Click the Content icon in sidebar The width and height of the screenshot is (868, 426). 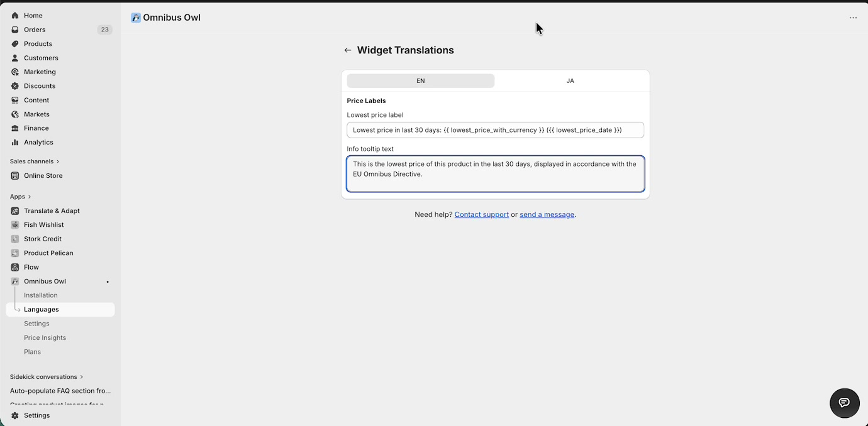coord(15,100)
